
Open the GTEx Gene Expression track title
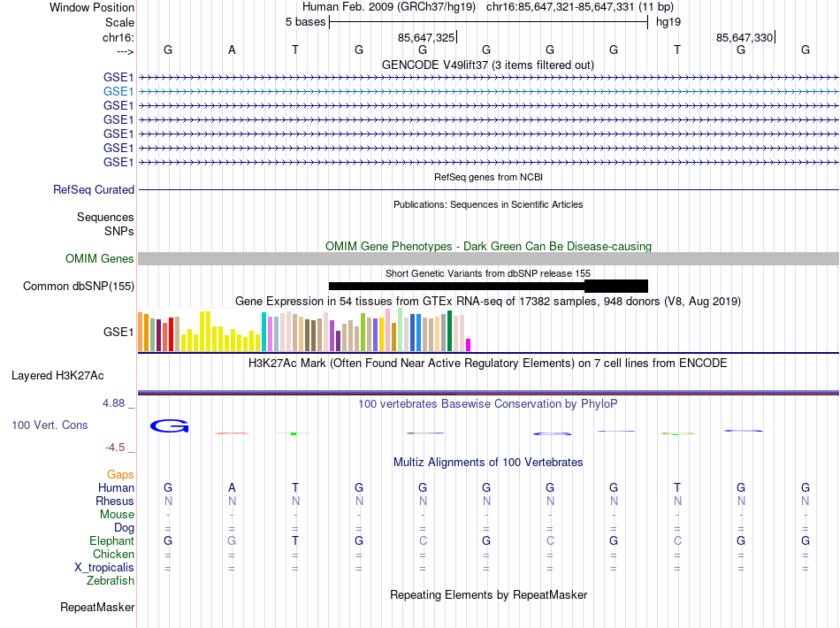[x=488, y=301]
